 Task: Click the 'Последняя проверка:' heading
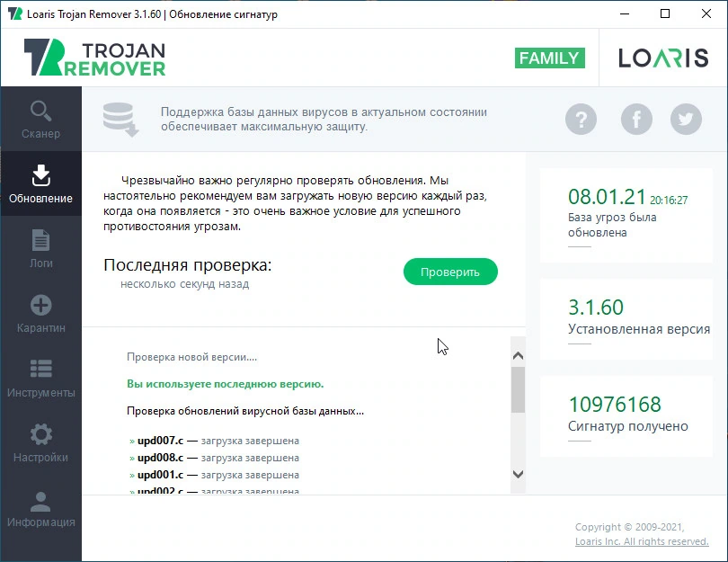188,265
